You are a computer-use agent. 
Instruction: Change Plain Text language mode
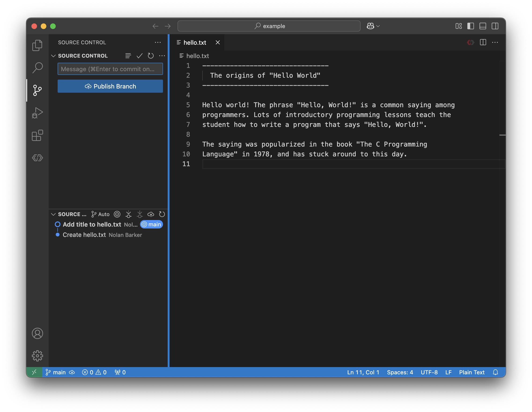[x=472, y=372]
